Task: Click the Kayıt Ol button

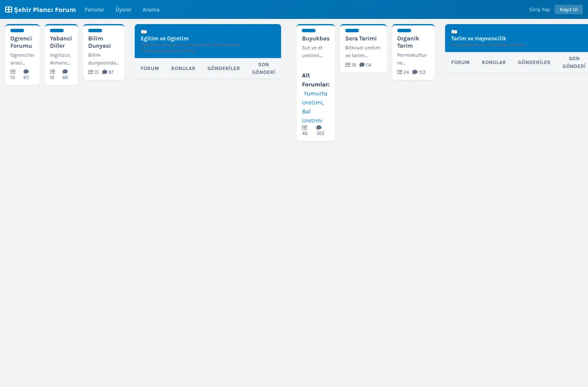Action: (x=569, y=9)
